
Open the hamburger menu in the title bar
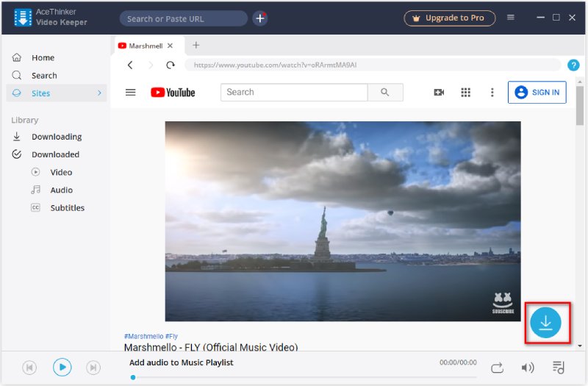pos(511,18)
